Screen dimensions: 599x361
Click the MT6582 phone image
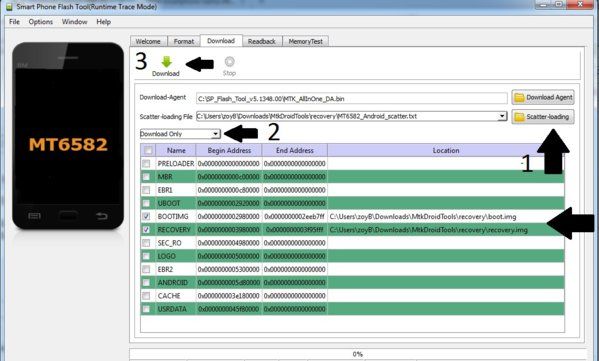click(68, 136)
